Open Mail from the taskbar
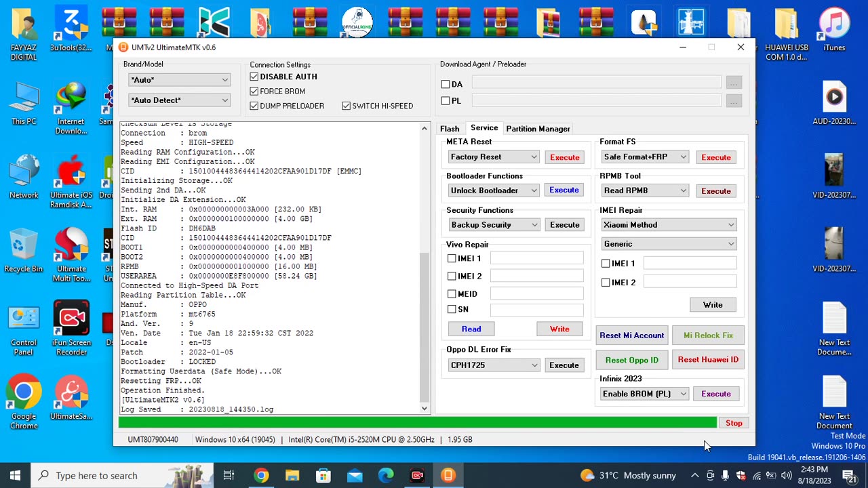 coord(355,476)
